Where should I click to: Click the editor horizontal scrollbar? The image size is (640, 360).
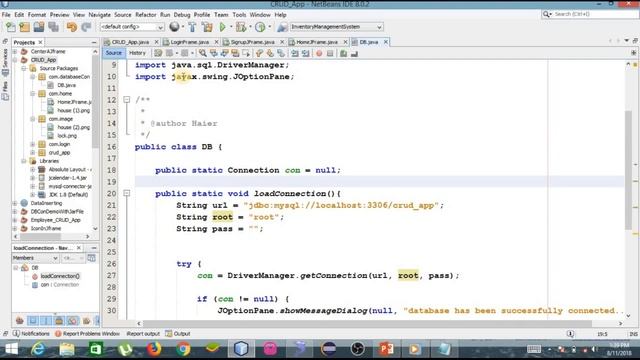367,323
